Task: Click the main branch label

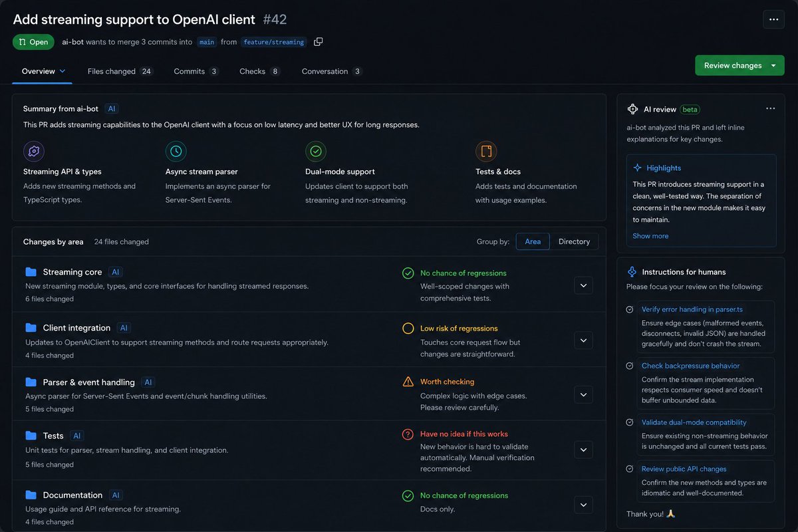Action: click(207, 42)
